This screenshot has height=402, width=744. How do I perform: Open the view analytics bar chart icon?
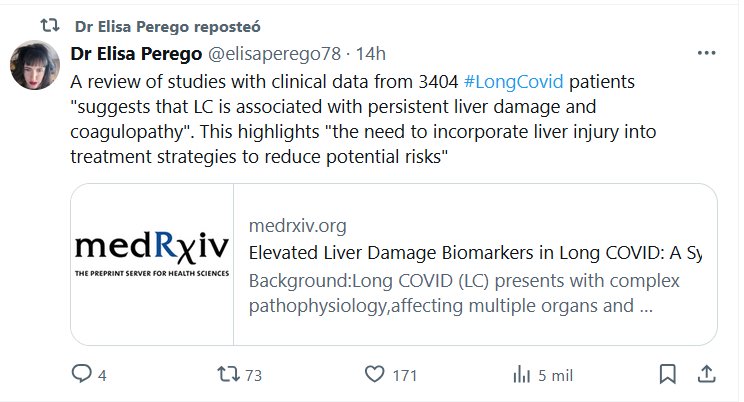pyautogui.click(x=521, y=375)
